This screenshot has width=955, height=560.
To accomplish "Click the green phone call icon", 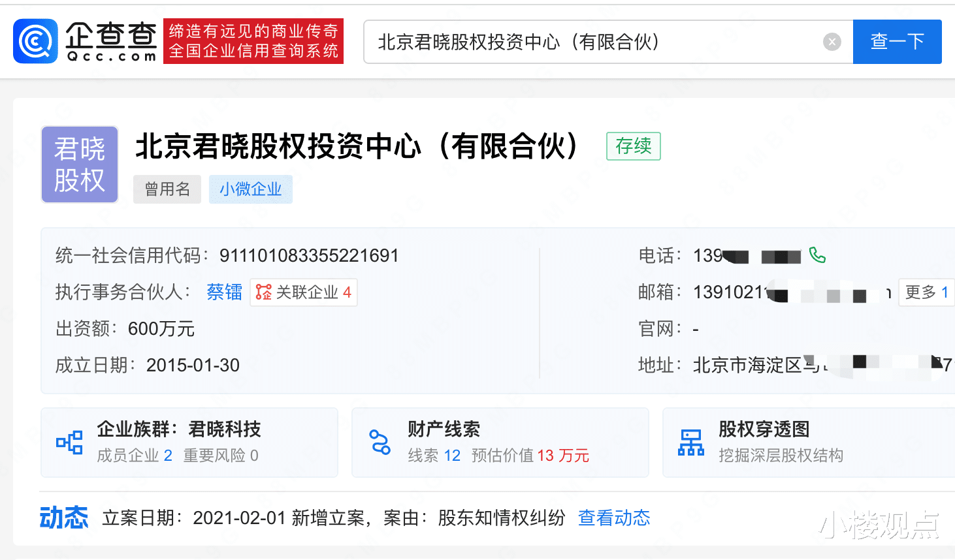I will (817, 255).
